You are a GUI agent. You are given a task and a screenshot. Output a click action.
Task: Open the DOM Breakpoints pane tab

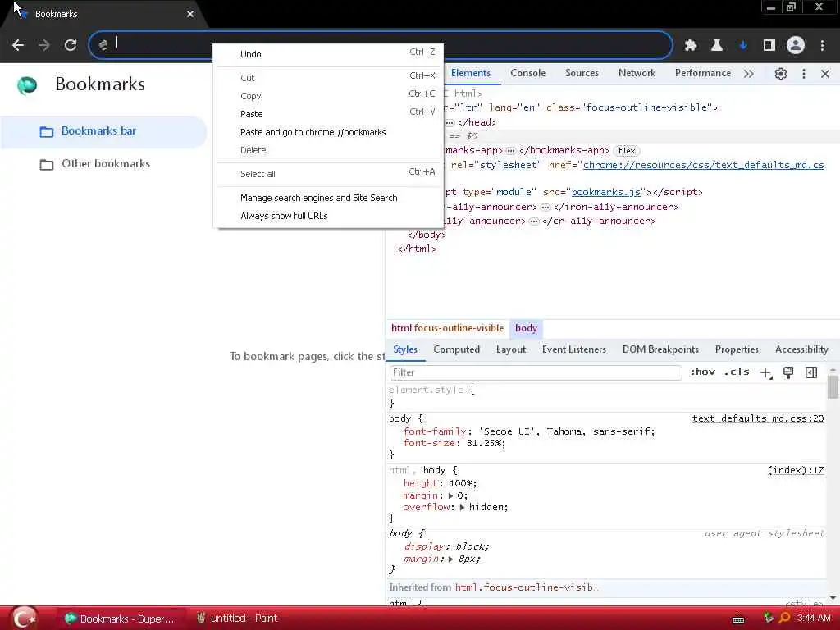point(660,349)
